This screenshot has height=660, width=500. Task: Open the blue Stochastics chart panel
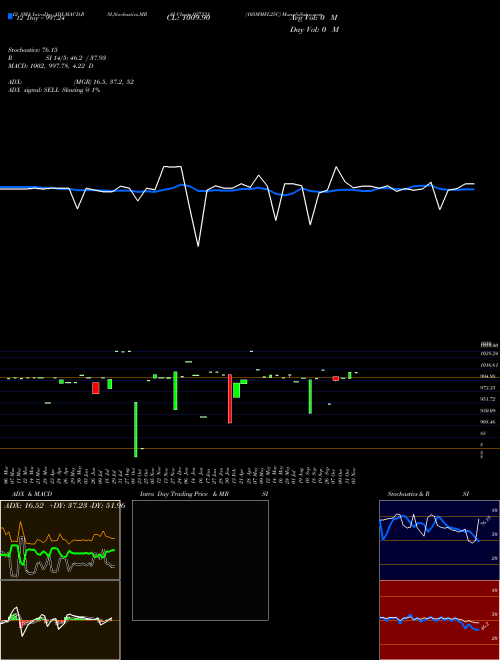tap(439, 540)
